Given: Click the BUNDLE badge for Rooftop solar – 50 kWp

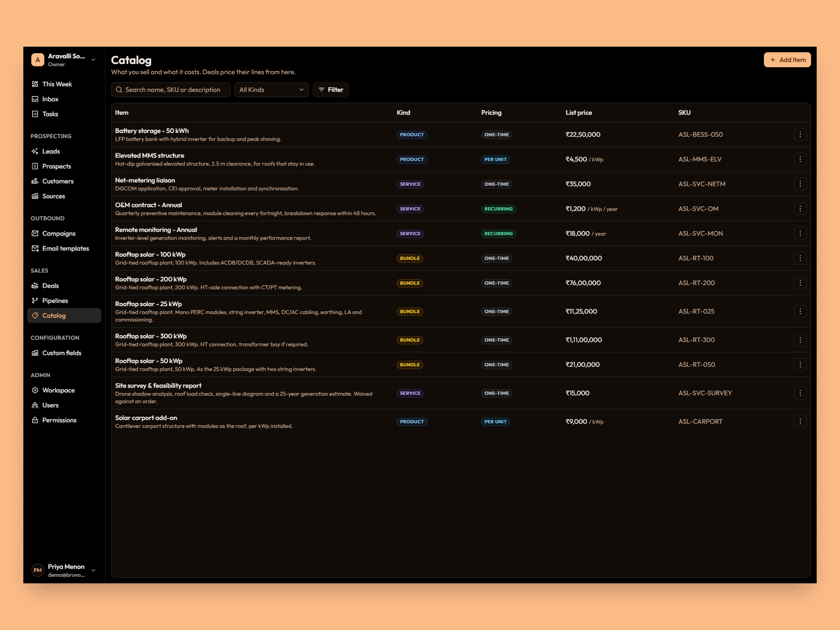Looking at the screenshot, I should pos(410,364).
